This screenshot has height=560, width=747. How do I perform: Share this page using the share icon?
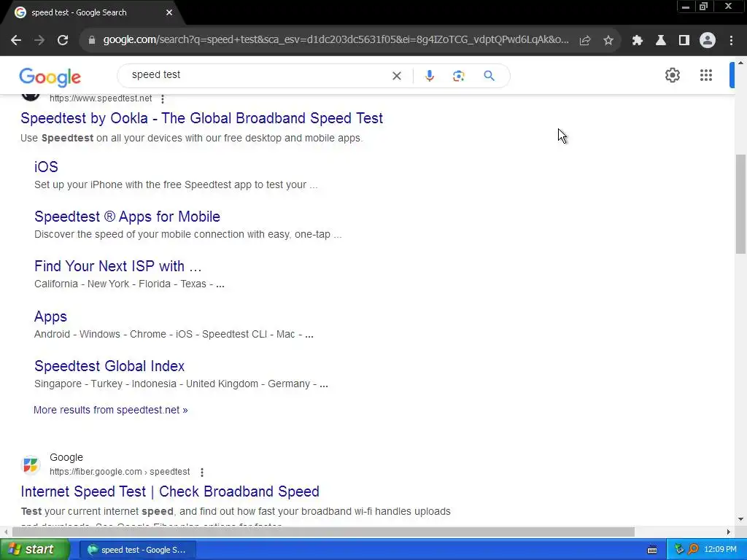coord(585,40)
